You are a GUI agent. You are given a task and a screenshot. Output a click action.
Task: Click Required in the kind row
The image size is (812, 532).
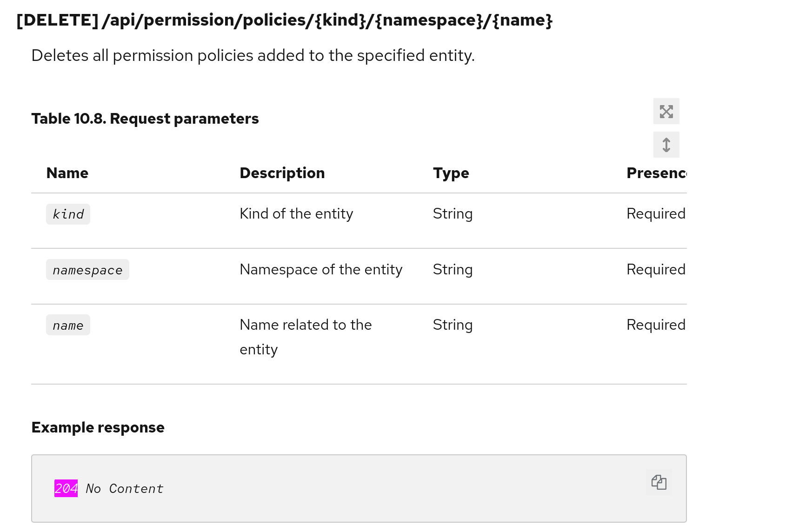[656, 214]
